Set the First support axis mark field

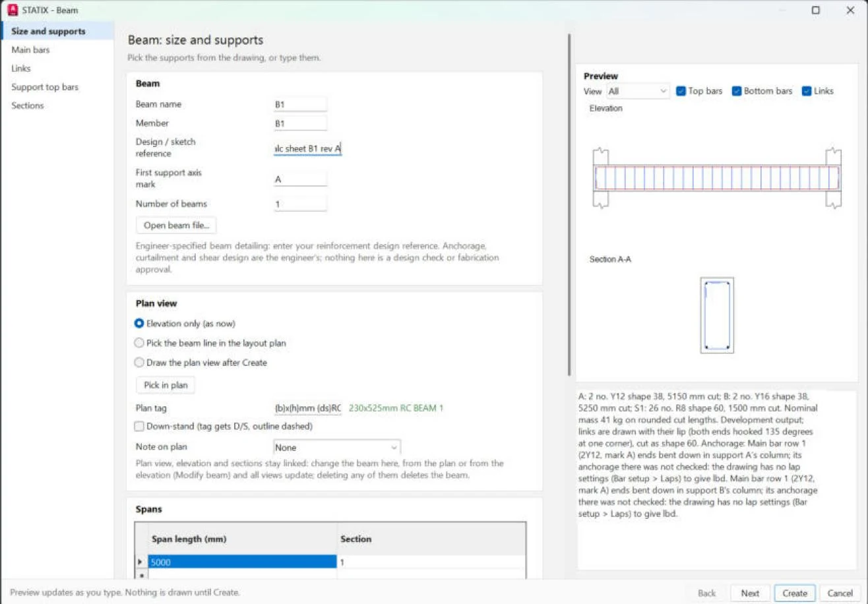[x=301, y=179]
